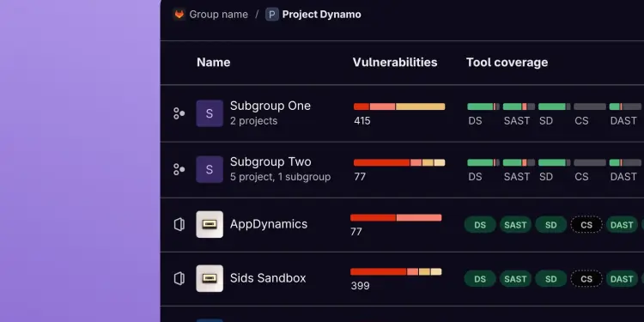Image resolution: width=644 pixels, height=322 pixels.
Task: Click the dashed CS badge for Sids Sandbox
Action: [x=586, y=279]
